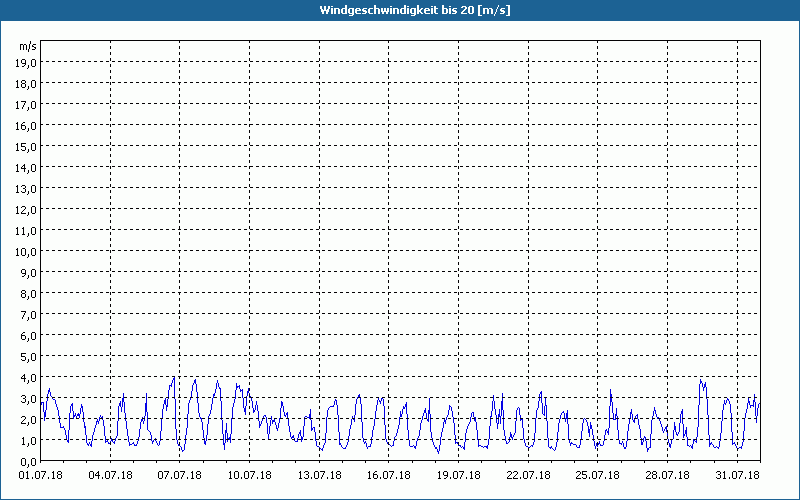Click the y-axis label 3,0
The height and width of the screenshot is (500, 800).
pyautogui.click(x=29, y=399)
